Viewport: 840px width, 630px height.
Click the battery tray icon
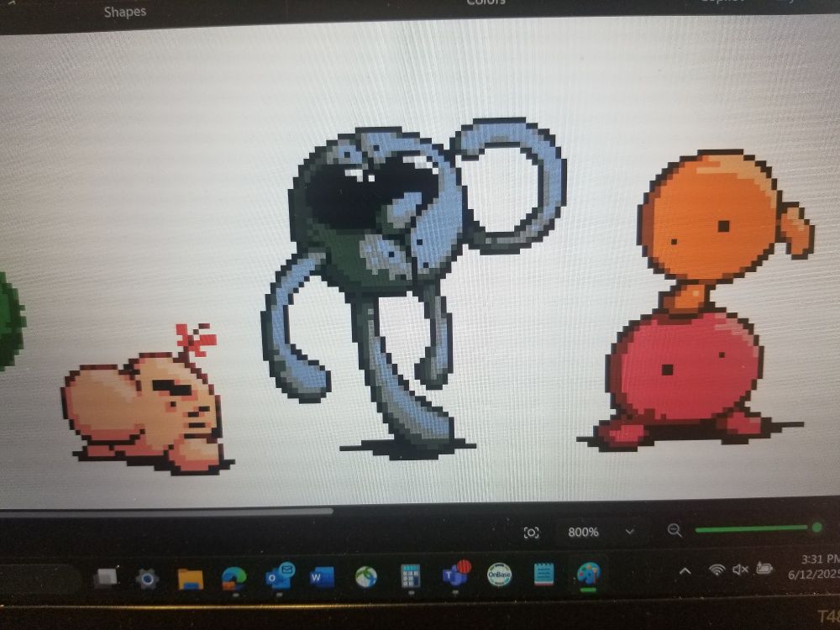pos(764,568)
